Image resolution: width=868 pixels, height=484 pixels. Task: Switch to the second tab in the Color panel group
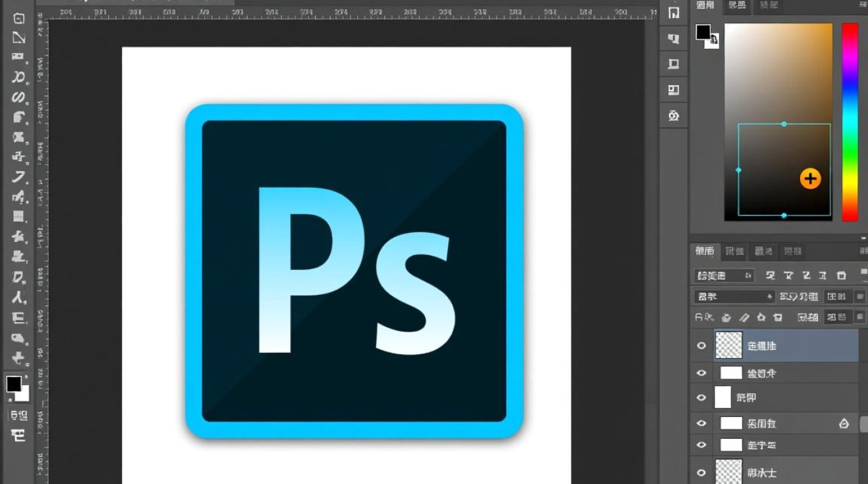tap(736, 5)
